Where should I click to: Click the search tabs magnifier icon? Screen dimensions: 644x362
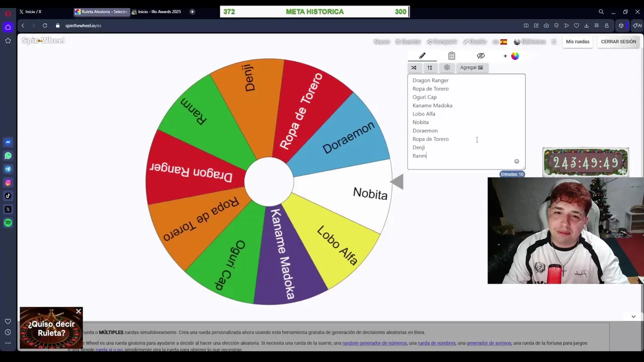pos(601,12)
